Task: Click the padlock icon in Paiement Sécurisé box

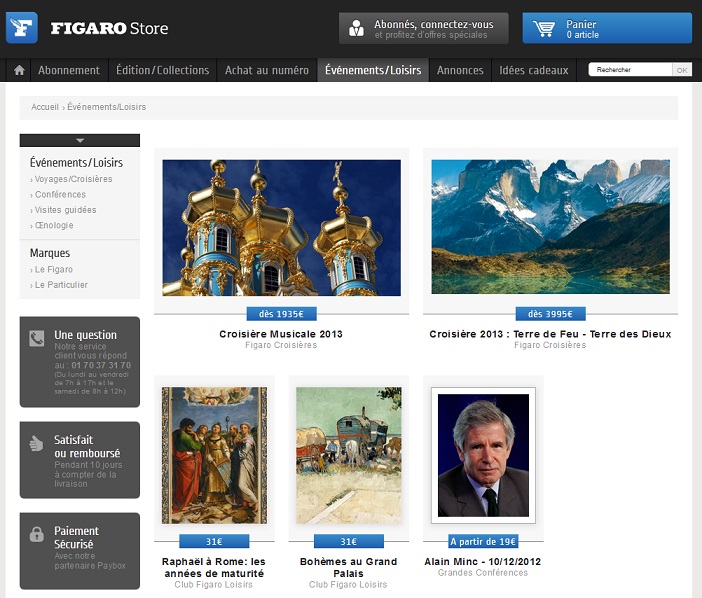Action: pos(36,534)
